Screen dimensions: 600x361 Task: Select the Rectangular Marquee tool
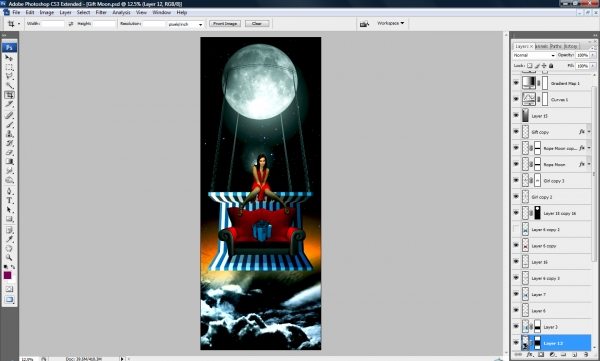(x=9, y=67)
